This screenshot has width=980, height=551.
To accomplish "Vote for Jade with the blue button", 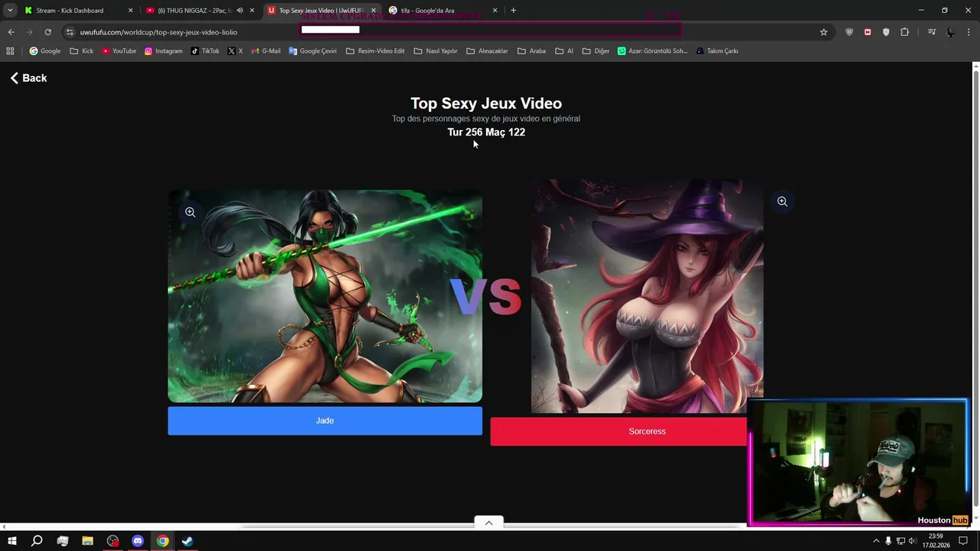I will [325, 421].
